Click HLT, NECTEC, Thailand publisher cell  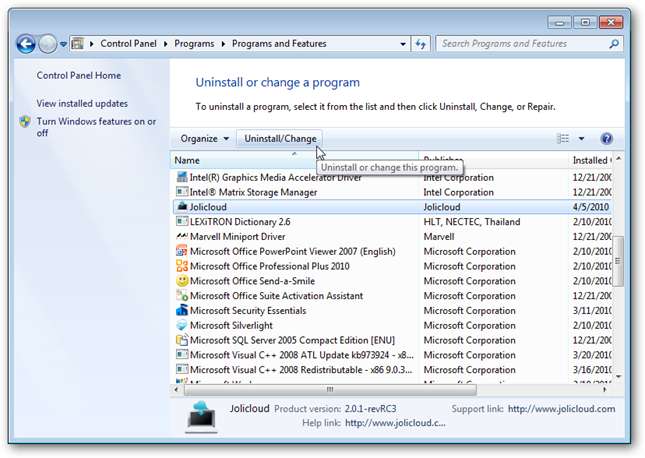pyautogui.click(x=472, y=222)
